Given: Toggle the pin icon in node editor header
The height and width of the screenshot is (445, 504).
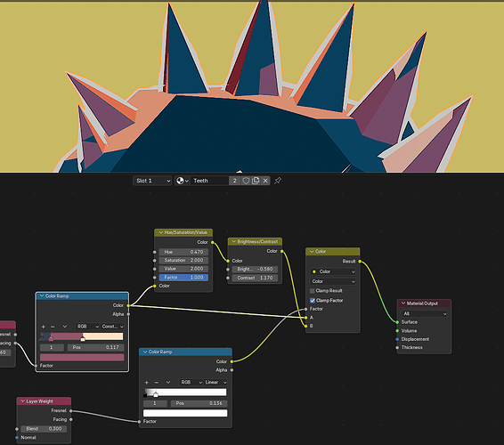Looking at the screenshot, I should [x=278, y=181].
